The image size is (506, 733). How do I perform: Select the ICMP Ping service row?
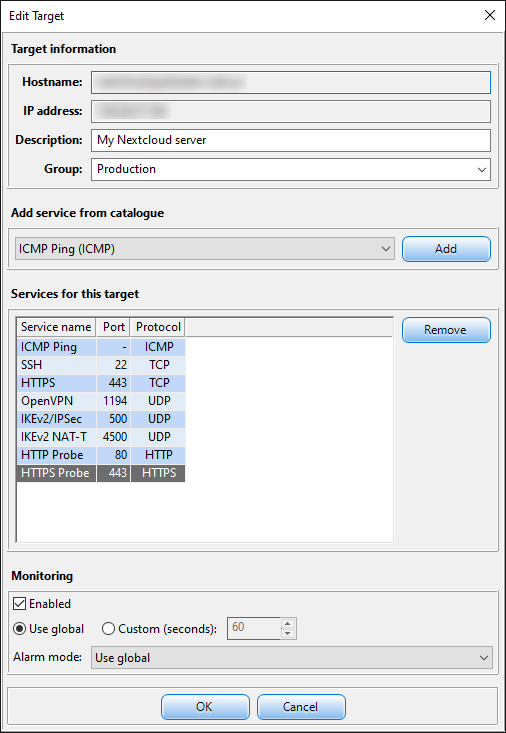pos(101,347)
